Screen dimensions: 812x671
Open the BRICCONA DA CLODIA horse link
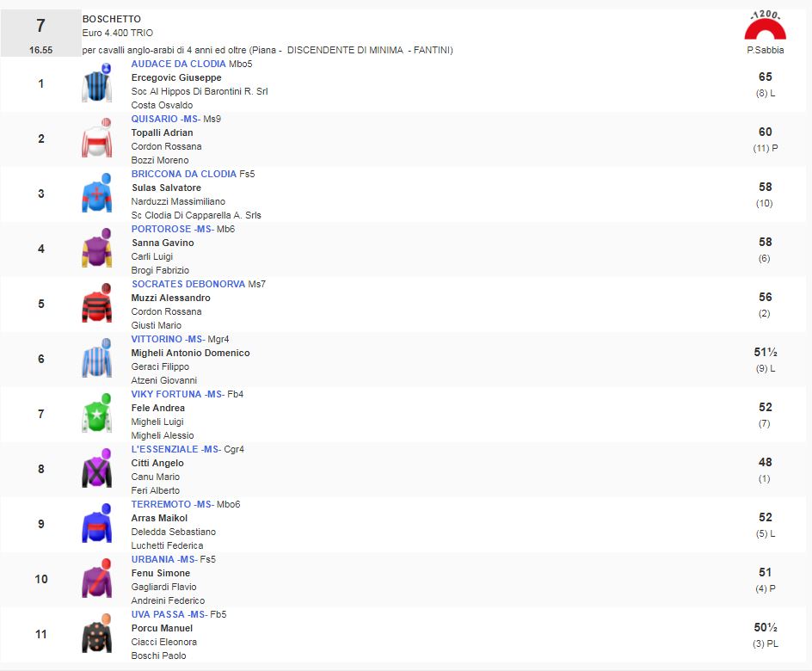click(x=183, y=174)
